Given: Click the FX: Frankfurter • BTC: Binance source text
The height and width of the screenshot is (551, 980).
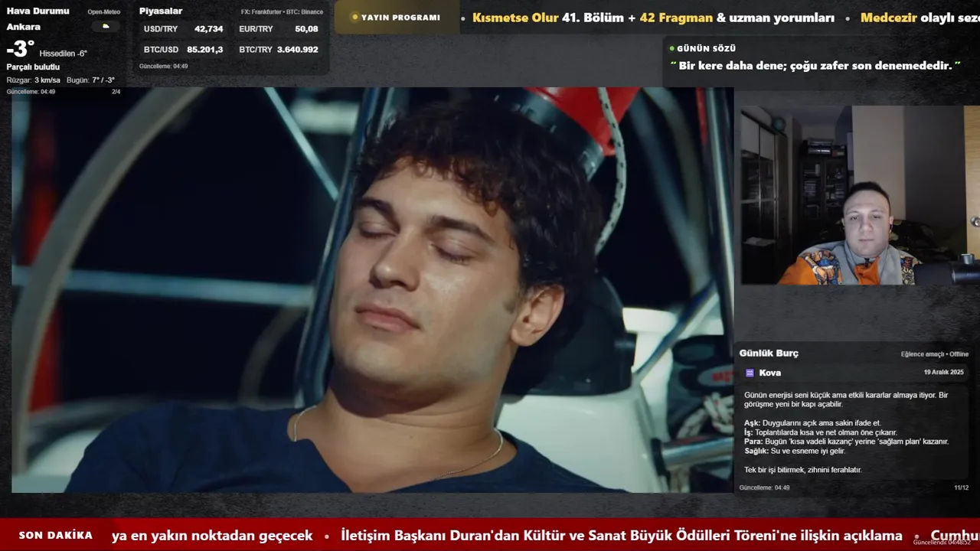Looking at the screenshot, I should click(282, 12).
